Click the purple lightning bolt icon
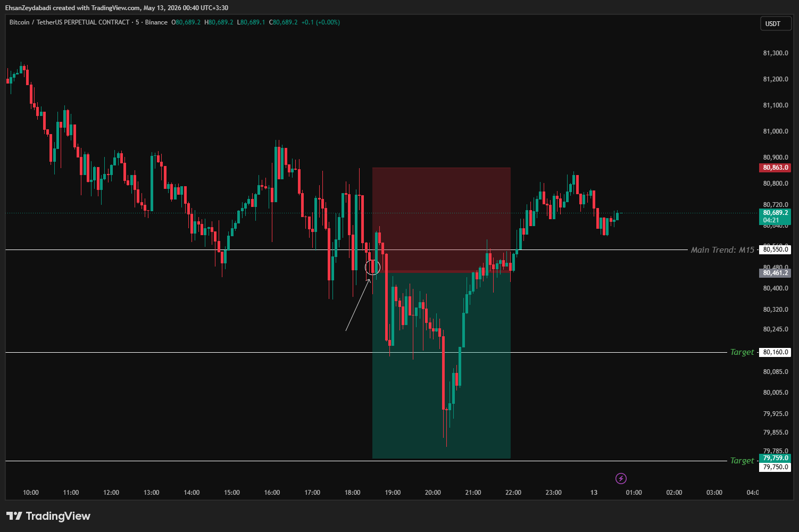Screen dimensions: 799x532 click(621, 478)
